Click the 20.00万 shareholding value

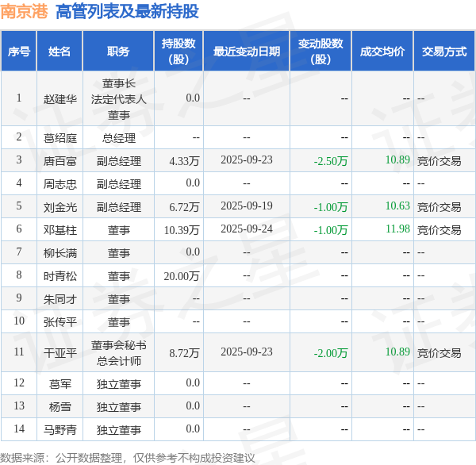tap(182, 276)
